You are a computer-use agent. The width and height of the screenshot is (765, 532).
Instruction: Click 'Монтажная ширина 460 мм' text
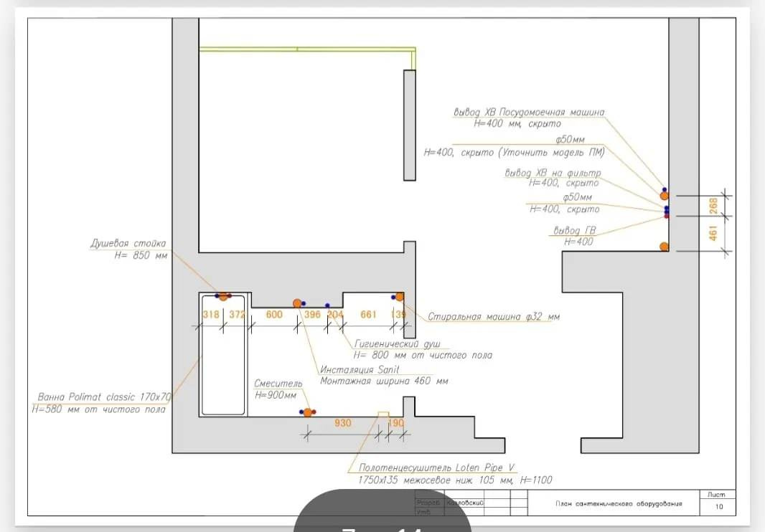coord(384,381)
